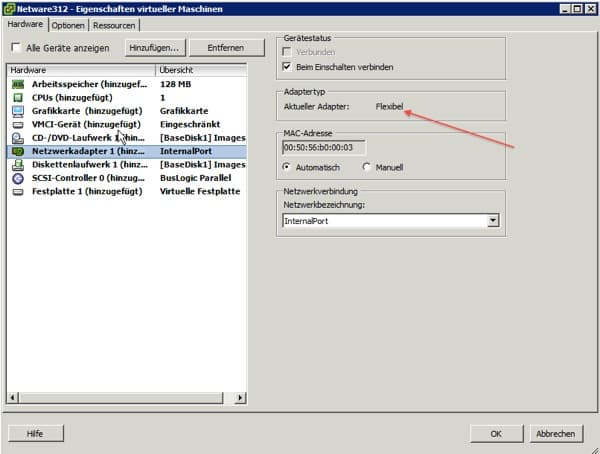Click the Übersicht column header
Image resolution: width=600 pixels, height=454 pixels.
coord(201,70)
